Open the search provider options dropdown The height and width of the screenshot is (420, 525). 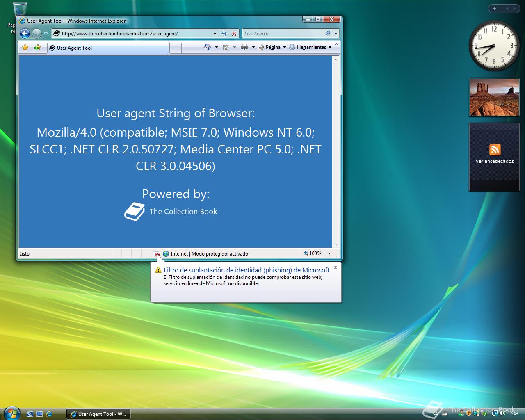point(336,34)
